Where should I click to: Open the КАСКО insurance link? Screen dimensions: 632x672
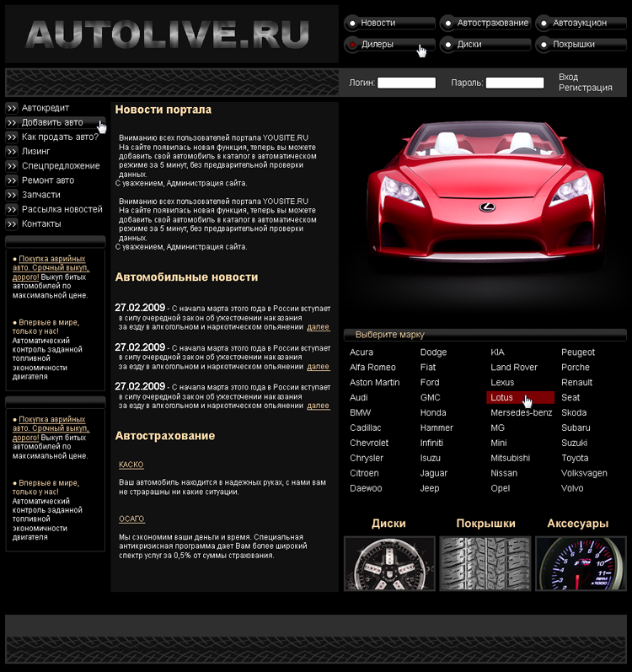pos(131,465)
